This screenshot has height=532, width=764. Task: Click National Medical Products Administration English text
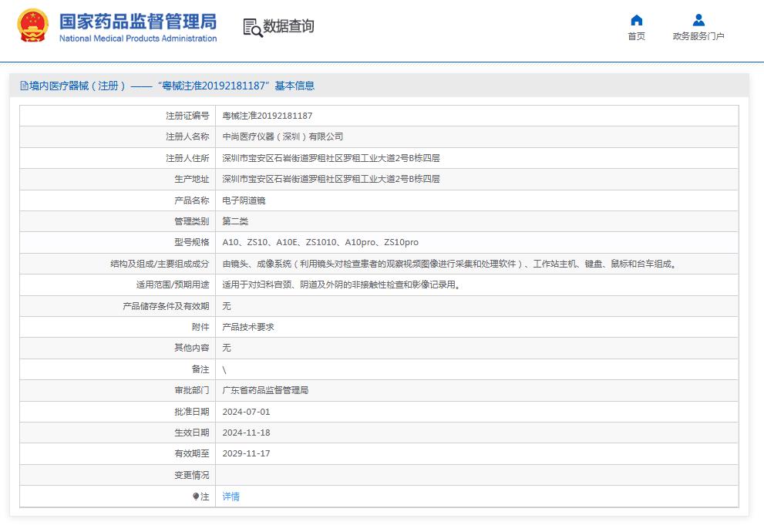[x=138, y=39]
